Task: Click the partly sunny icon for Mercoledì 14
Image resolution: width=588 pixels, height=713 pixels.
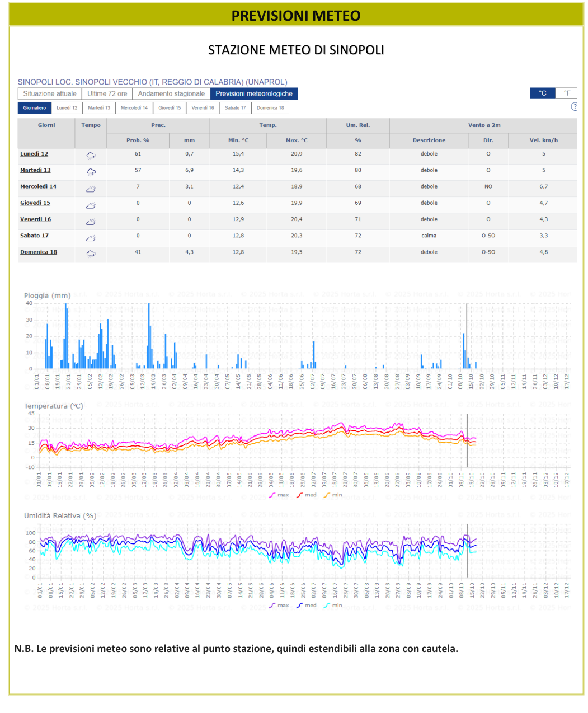Action: (91, 189)
